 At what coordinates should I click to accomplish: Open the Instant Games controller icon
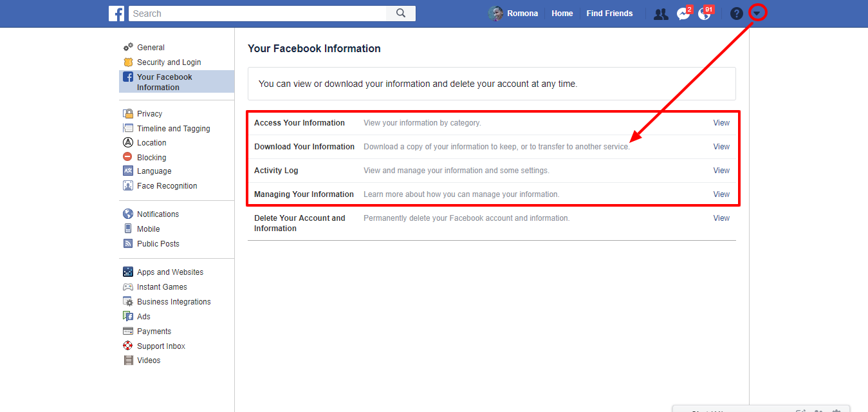pos(128,287)
